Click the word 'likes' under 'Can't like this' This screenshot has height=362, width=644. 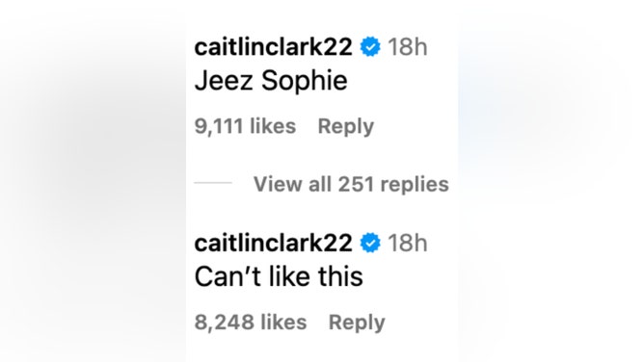click(x=283, y=322)
